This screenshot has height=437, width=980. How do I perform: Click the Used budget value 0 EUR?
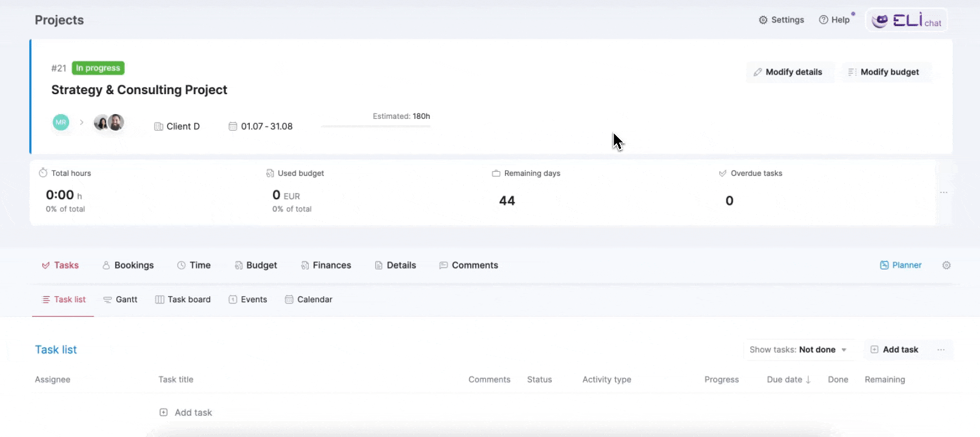pyautogui.click(x=286, y=195)
